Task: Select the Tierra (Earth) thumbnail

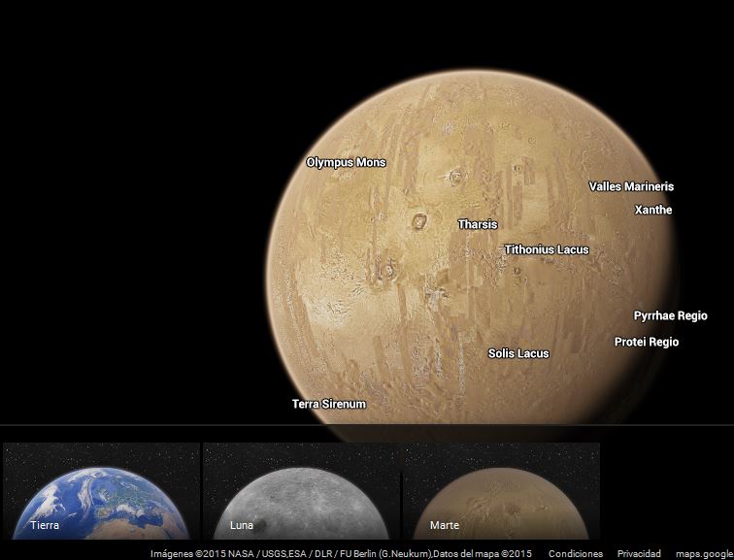Action: [101, 491]
